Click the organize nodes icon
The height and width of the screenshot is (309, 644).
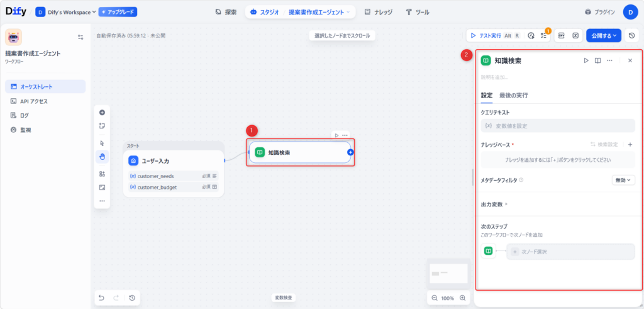(x=102, y=174)
